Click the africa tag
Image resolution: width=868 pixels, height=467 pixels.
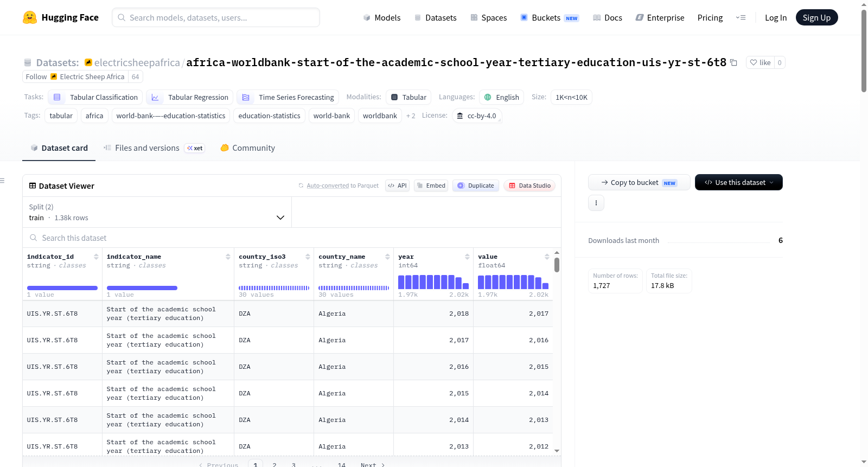coord(94,116)
